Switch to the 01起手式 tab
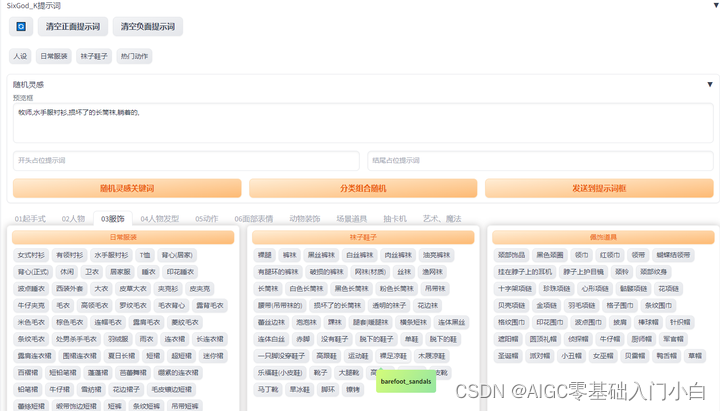Screen dimensions: 720x411 [30, 219]
